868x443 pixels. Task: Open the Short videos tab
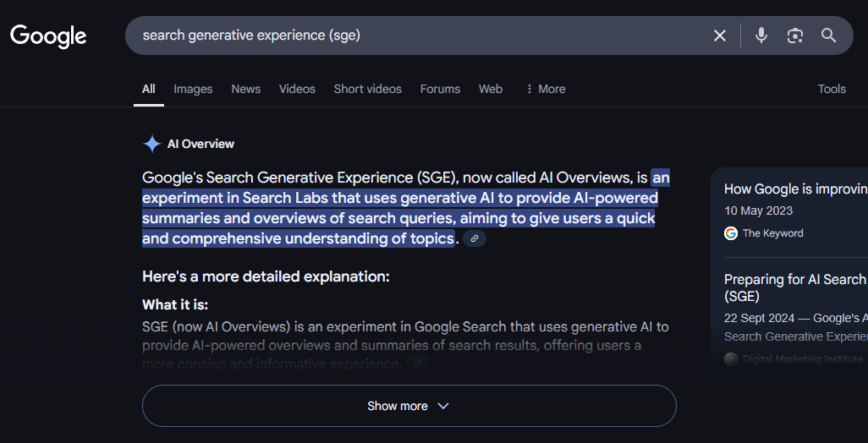pyautogui.click(x=367, y=89)
